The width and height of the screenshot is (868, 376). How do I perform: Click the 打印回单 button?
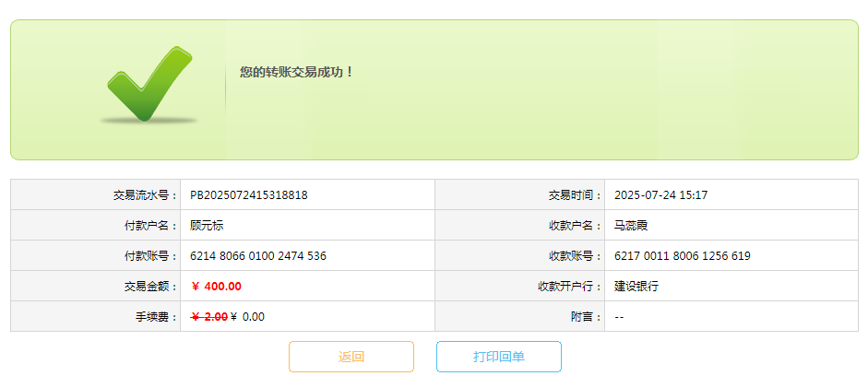(x=498, y=357)
